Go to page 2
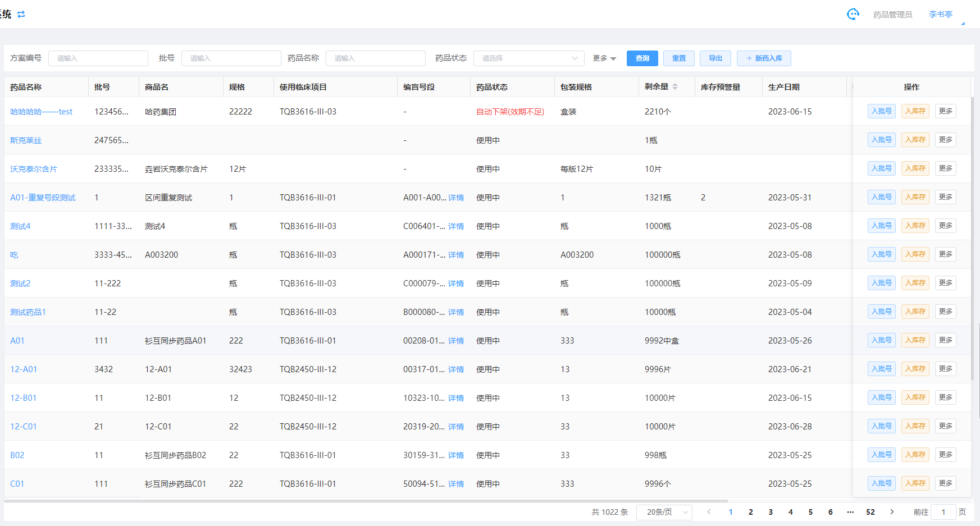 (x=751, y=512)
